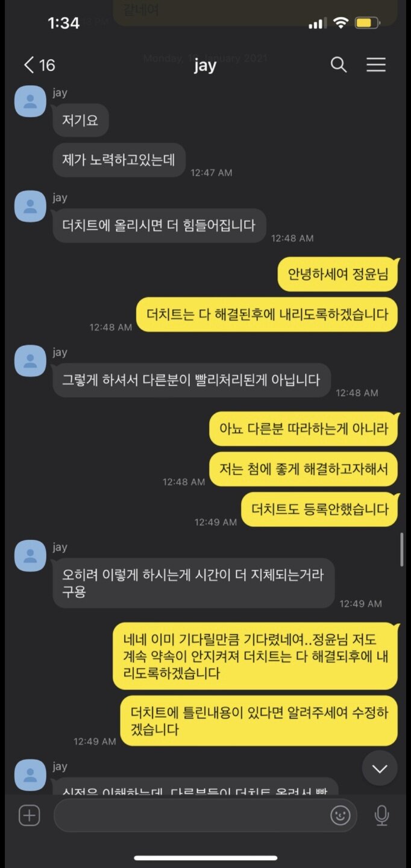Tap the microphone voice message icon
The height and width of the screenshot is (868, 411).
coord(381,816)
